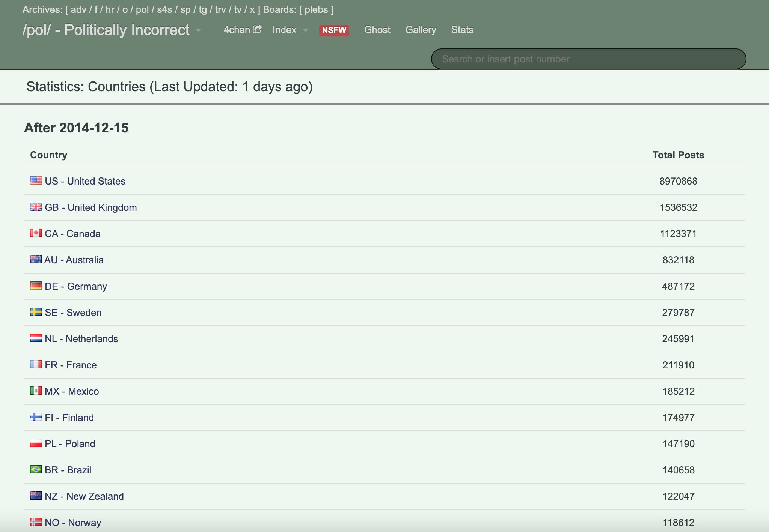
Task: Open the tg archive link
Action: pos(203,9)
